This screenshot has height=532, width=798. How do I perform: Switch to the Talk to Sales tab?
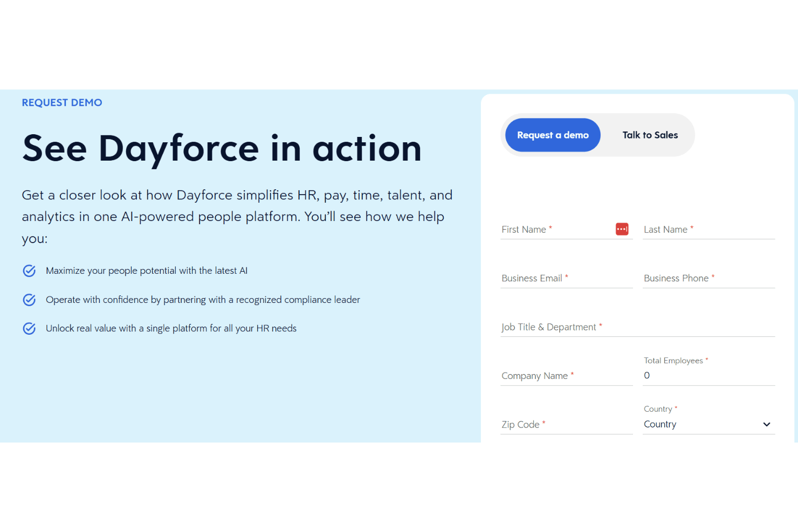tap(650, 135)
